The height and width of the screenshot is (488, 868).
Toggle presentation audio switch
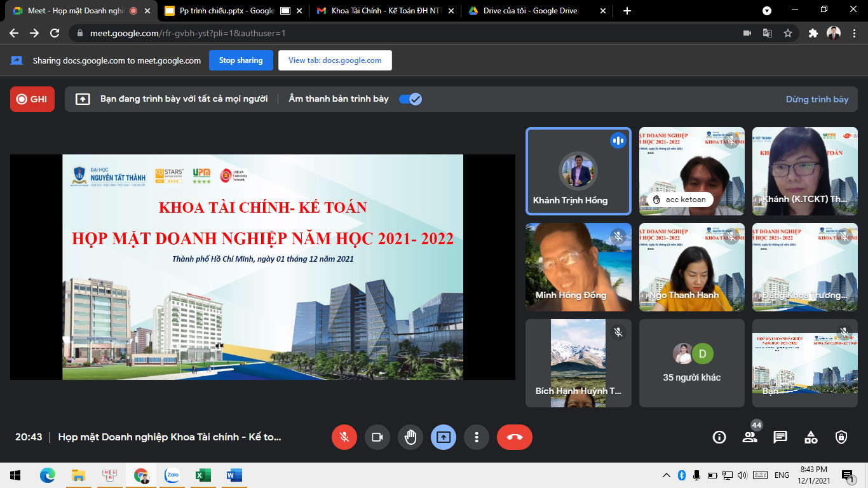410,99
